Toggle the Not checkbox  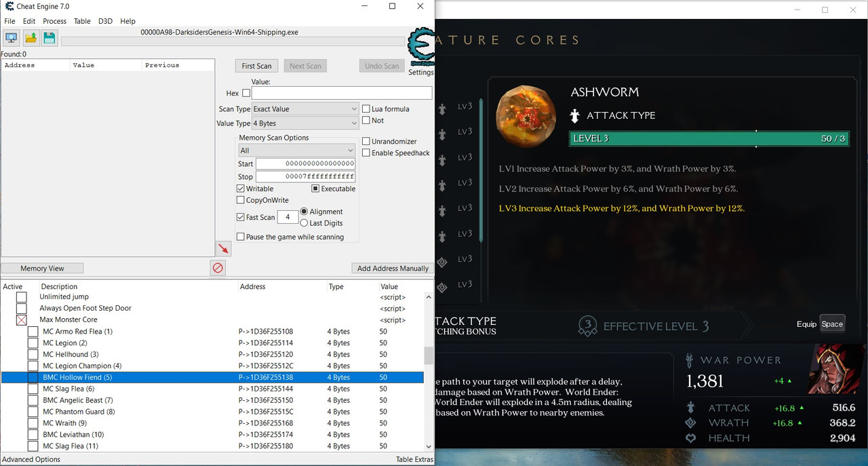tap(366, 120)
